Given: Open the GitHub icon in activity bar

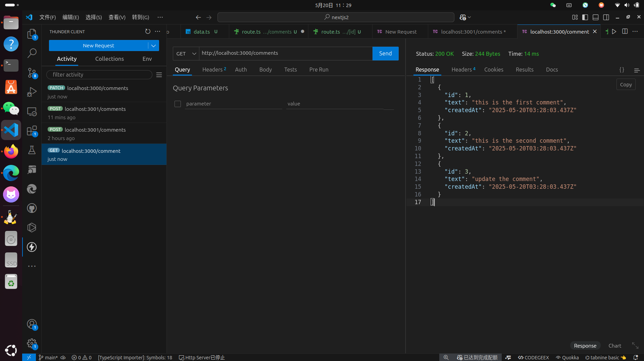Looking at the screenshot, I should click(x=32, y=208).
